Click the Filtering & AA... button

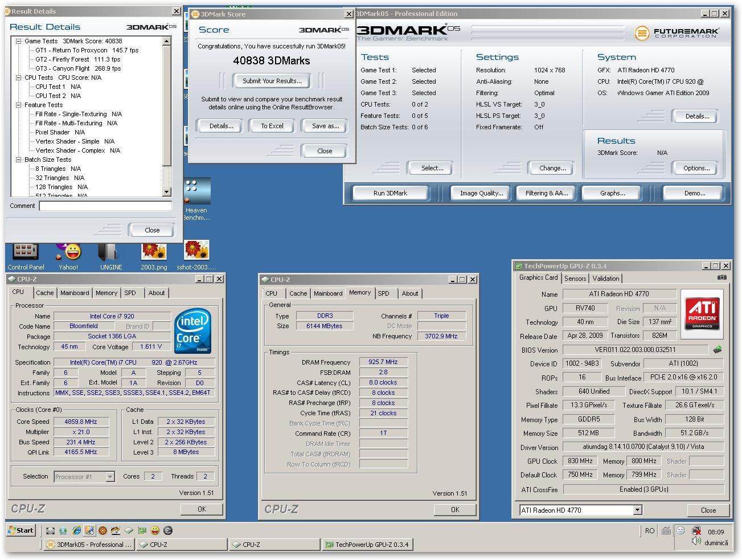pos(547,193)
